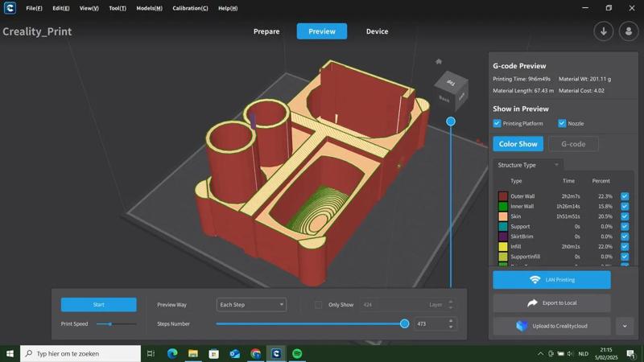Click the Steps Number slider handle
This screenshot has width=644, height=362.
tap(405, 324)
